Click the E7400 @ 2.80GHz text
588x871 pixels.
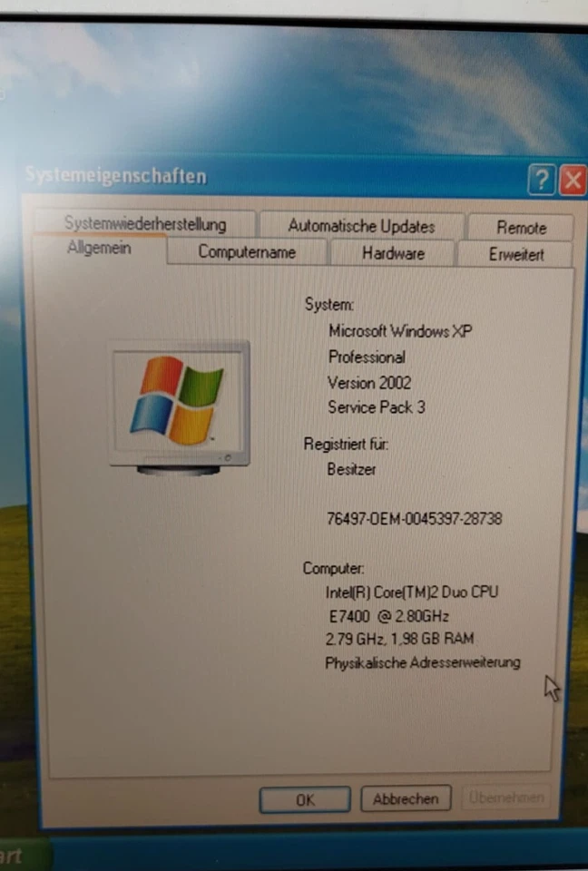coord(389,616)
